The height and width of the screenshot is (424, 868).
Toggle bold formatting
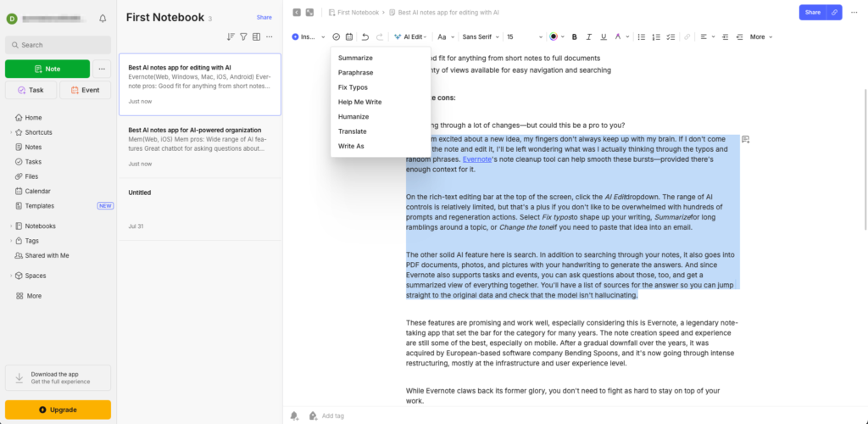[x=574, y=36]
